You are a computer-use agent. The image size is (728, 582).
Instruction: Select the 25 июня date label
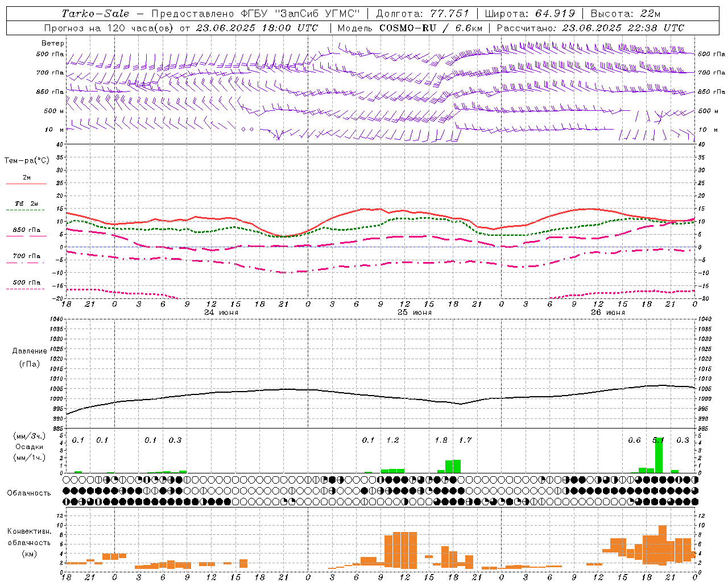[x=415, y=312]
